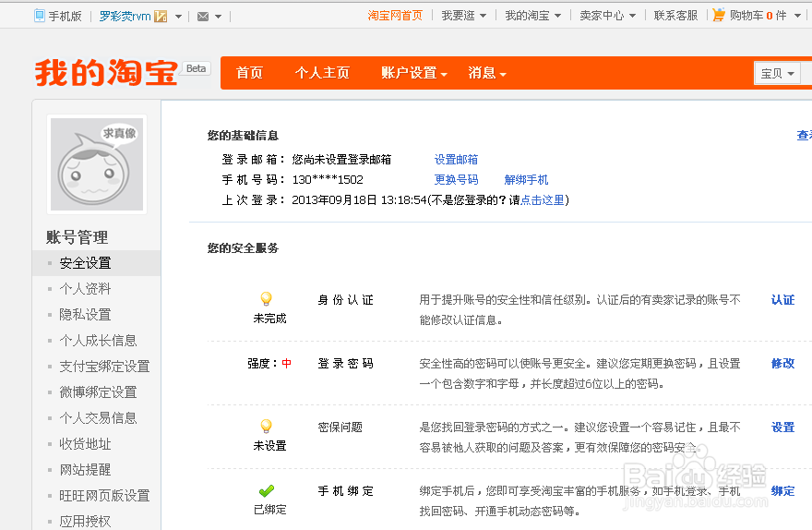812x530 pixels.
Task: Select 个人资料 in the sidebar
Action: 86,289
